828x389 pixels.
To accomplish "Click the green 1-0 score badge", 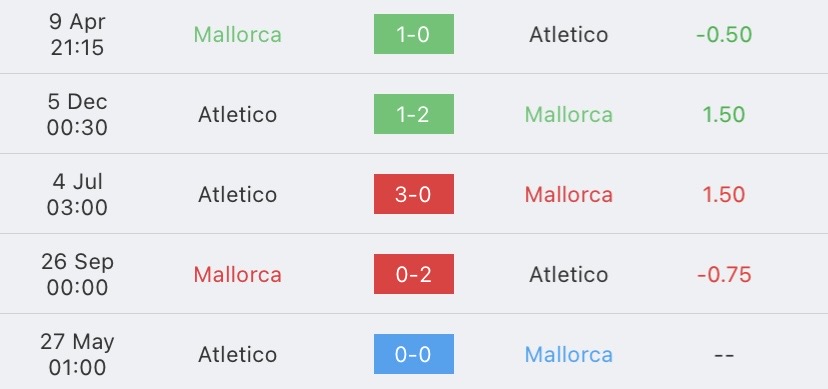I will 413,34.
